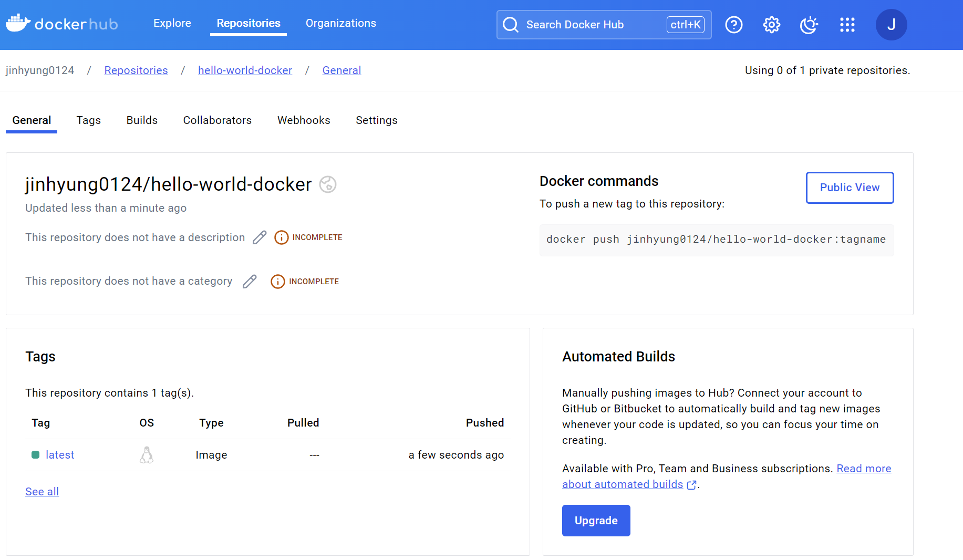Image resolution: width=963 pixels, height=560 pixels.
Task: Click the Pulled column header
Action: point(303,423)
